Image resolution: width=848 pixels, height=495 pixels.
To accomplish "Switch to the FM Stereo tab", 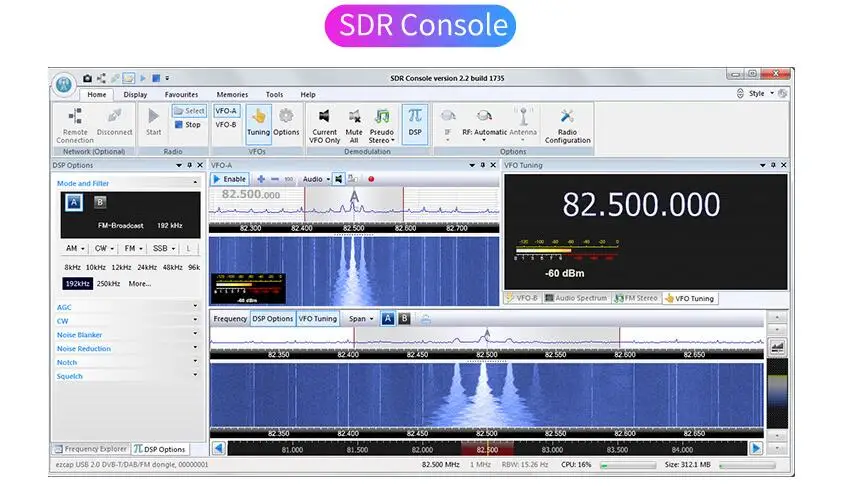I will [637, 298].
